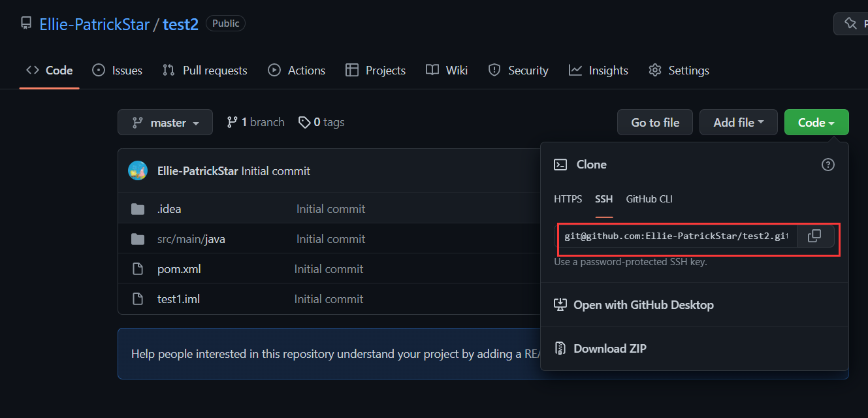Copy the SSH clone URL
Screen dimensions: 868x418
pyautogui.click(x=815, y=236)
